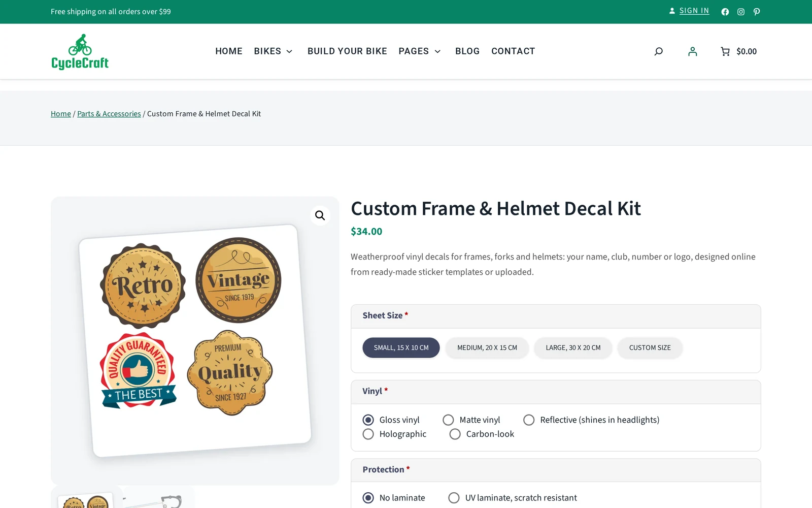812x508 pixels.
Task: Open the shopping cart icon
Action: pos(725,51)
